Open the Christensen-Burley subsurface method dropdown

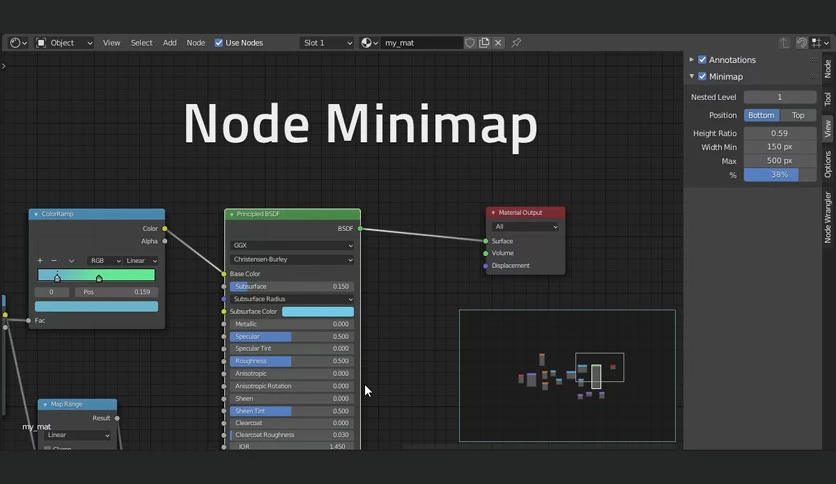point(292,259)
